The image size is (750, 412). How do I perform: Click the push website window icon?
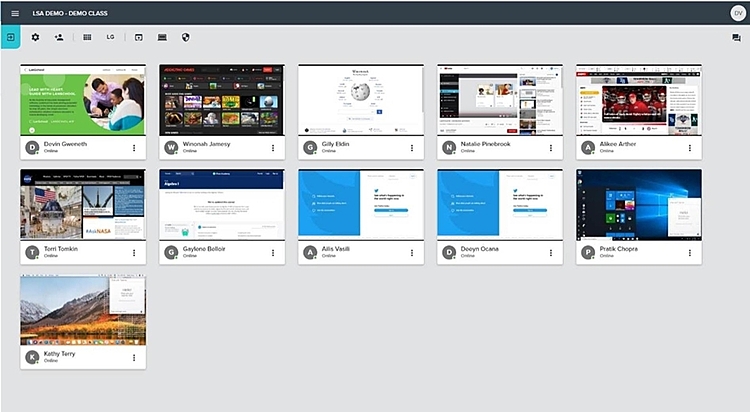coord(139,37)
